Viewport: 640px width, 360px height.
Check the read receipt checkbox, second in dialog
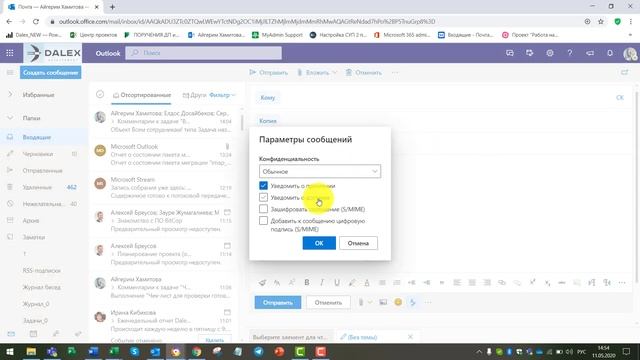point(263,198)
